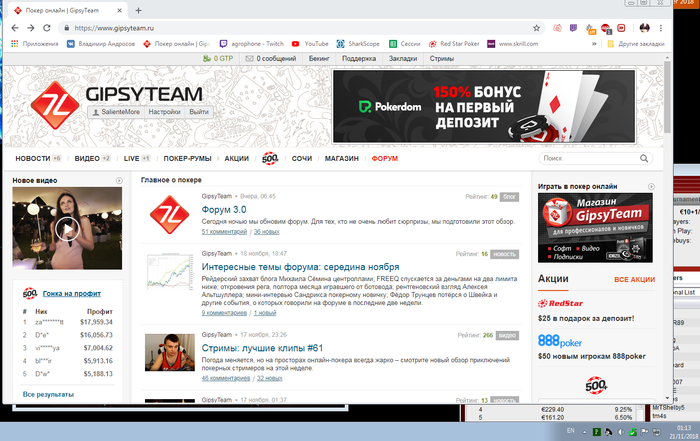
Task: Expand Новое видео with the arrow icon
Action: tap(119, 181)
